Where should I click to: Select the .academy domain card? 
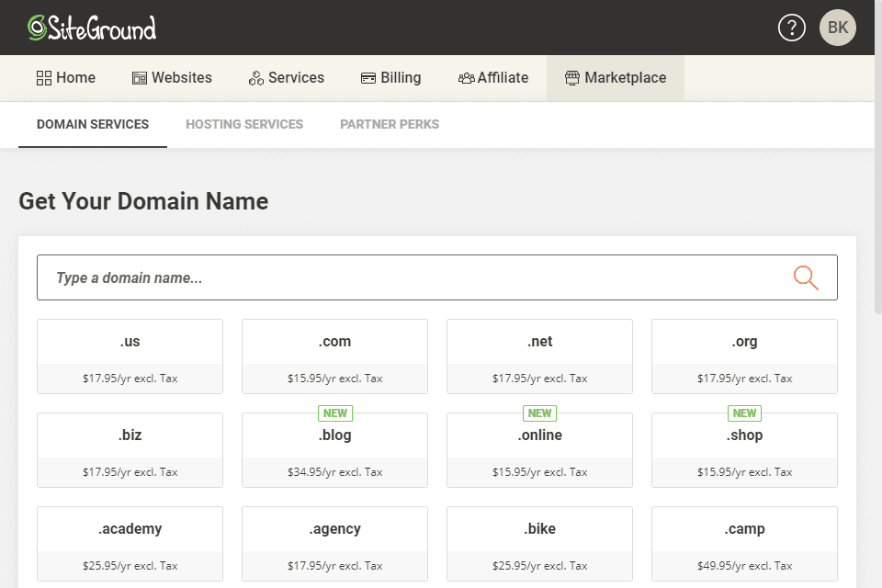coord(130,544)
